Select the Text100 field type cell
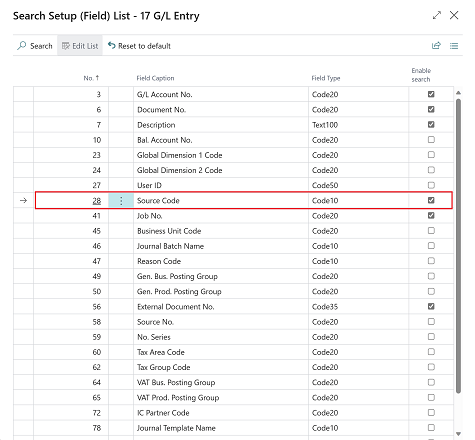Viewport: 475px width, 440px height. (x=358, y=125)
